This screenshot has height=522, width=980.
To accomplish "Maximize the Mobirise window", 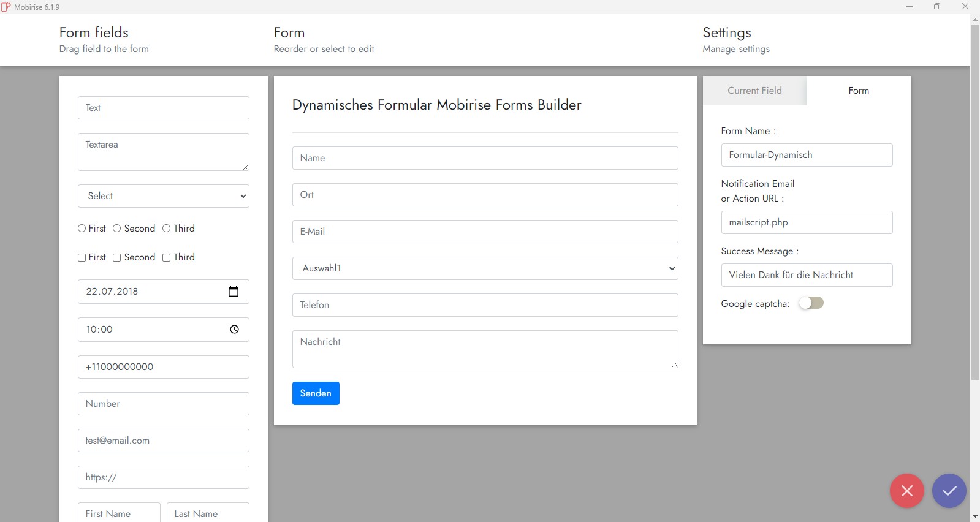I will tap(936, 7).
